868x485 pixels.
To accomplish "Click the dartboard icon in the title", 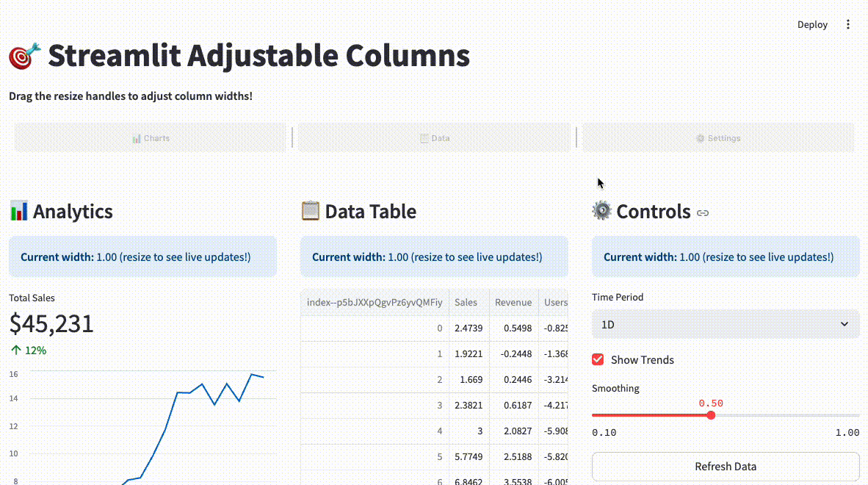I will pos(24,56).
